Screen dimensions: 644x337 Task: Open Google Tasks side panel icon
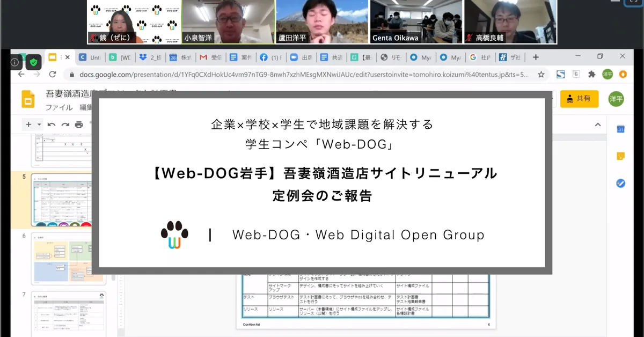(x=620, y=184)
